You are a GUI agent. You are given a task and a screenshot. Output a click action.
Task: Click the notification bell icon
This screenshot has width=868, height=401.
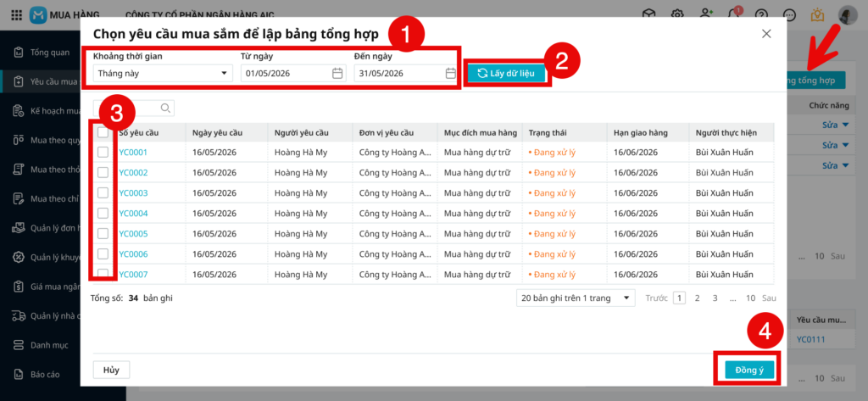(x=732, y=14)
